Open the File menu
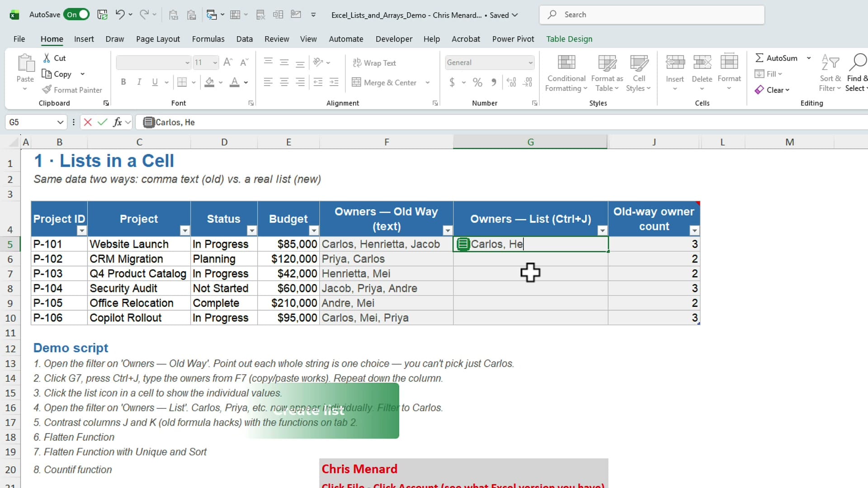Screen dimensions: 868x488 pyautogui.click(x=19, y=39)
